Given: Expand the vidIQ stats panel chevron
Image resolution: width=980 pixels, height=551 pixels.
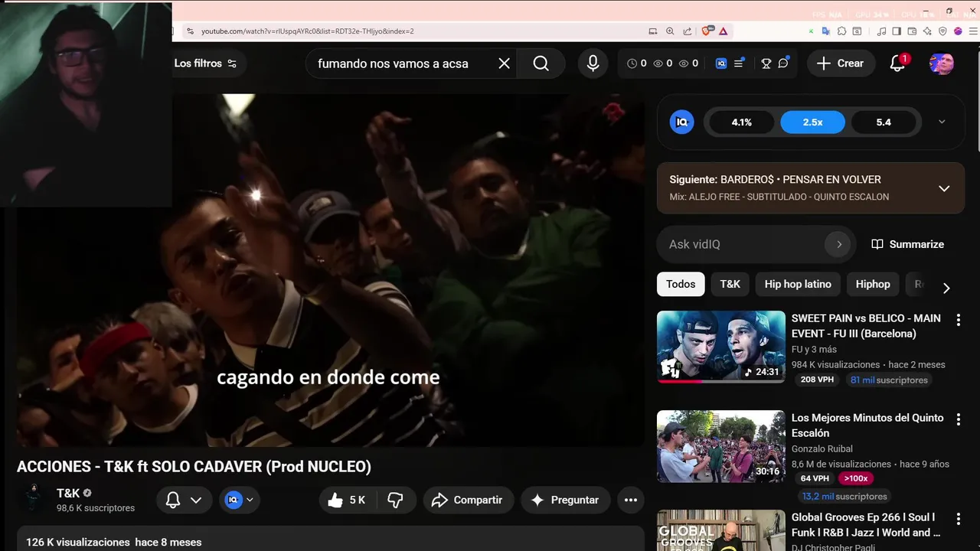Looking at the screenshot, I should tap(942, 122).
